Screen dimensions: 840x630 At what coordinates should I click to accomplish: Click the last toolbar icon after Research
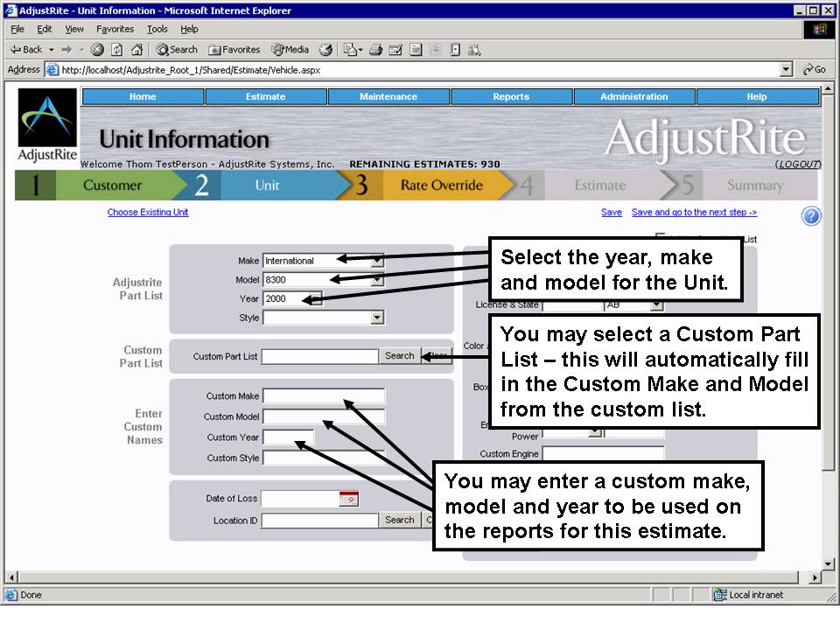tap(474, 50)
